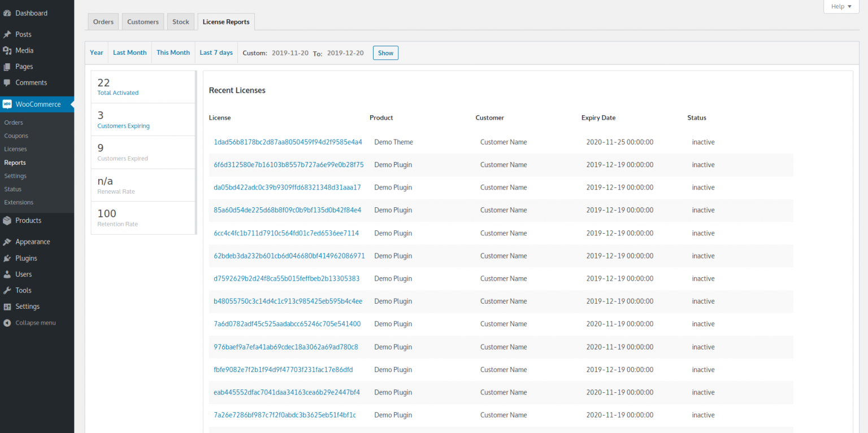
Task: Click the Tools wrench icon
Action: pyautogui.click(x=7, y=290)
